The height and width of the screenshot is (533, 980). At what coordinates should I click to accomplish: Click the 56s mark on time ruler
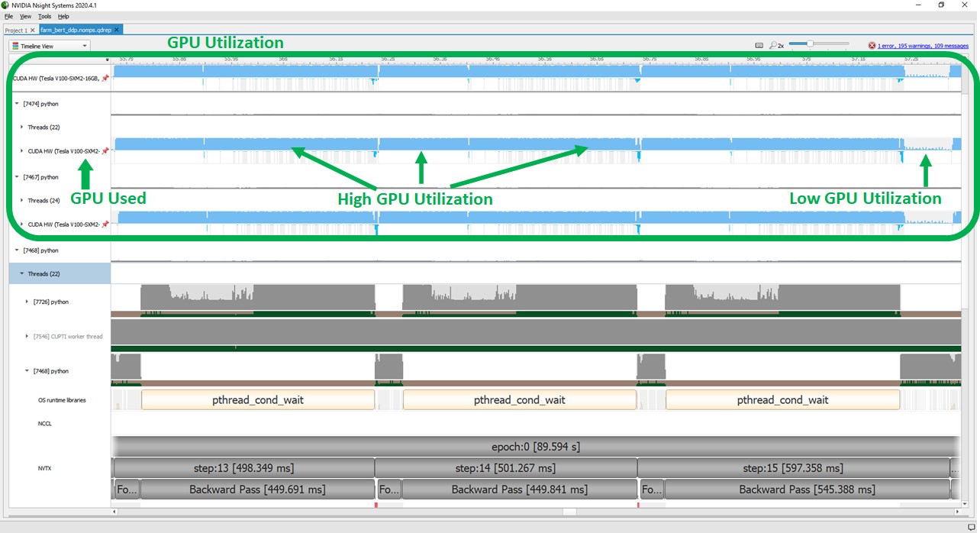[283, 59]
